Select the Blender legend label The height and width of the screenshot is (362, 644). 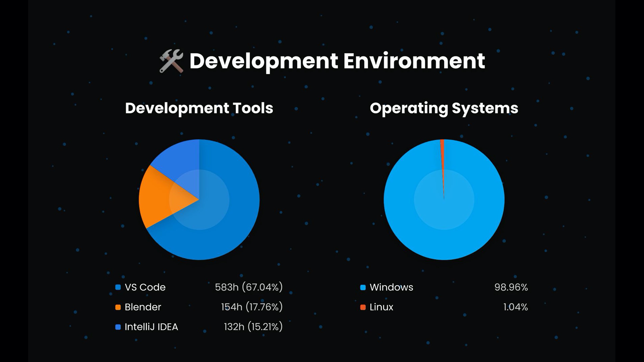click(143, 307)
